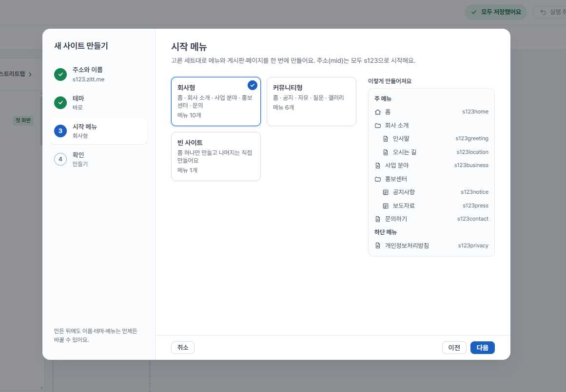566x392 pixels.
Task: Click the s123location address text
Action: [472, 152]
